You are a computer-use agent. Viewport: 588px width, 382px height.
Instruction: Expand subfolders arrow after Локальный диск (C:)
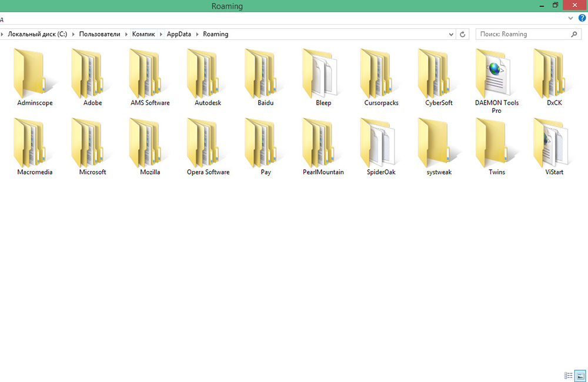pyautogui.click(x=73, y=34)
